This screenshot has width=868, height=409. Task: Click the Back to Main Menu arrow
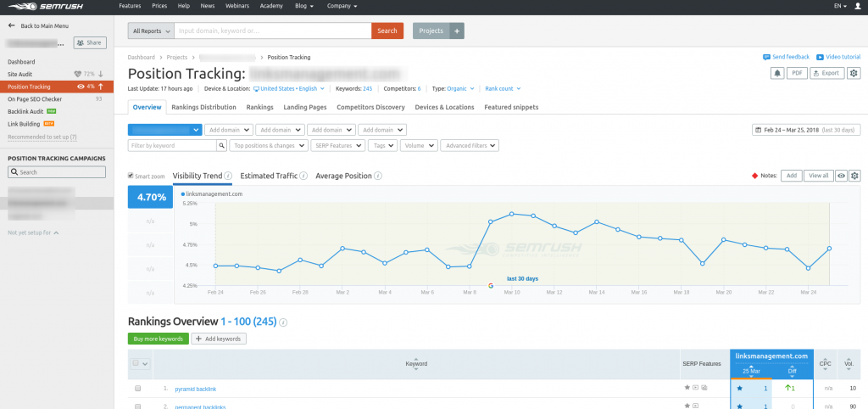pos(12,25)
